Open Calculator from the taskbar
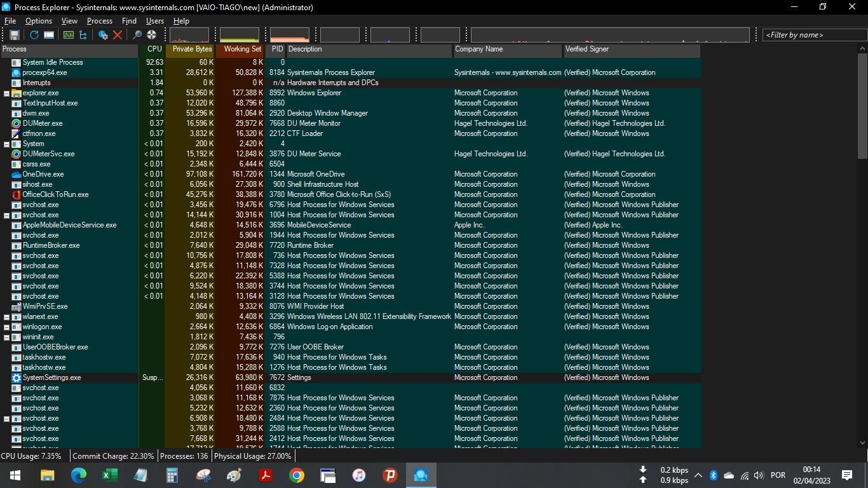 [x=172, y=475]
